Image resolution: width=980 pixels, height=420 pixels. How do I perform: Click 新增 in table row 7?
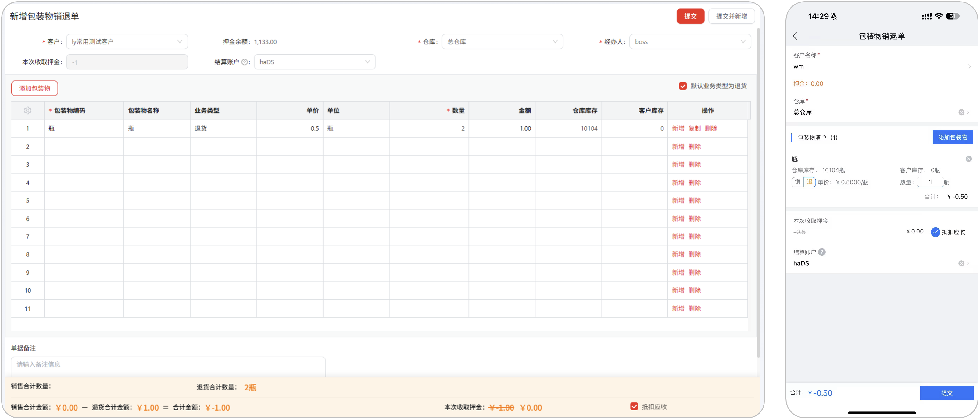click(678, 237)
